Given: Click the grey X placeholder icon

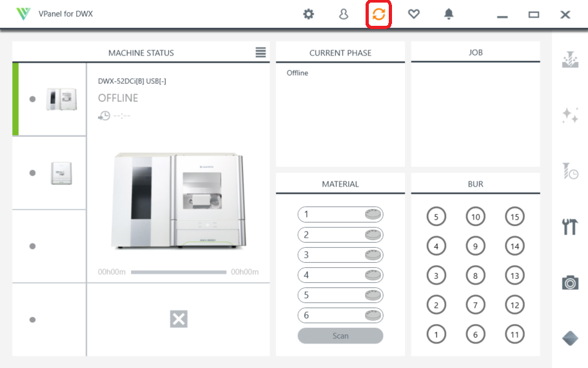Looking at the screenshot, I should point(179,319).
